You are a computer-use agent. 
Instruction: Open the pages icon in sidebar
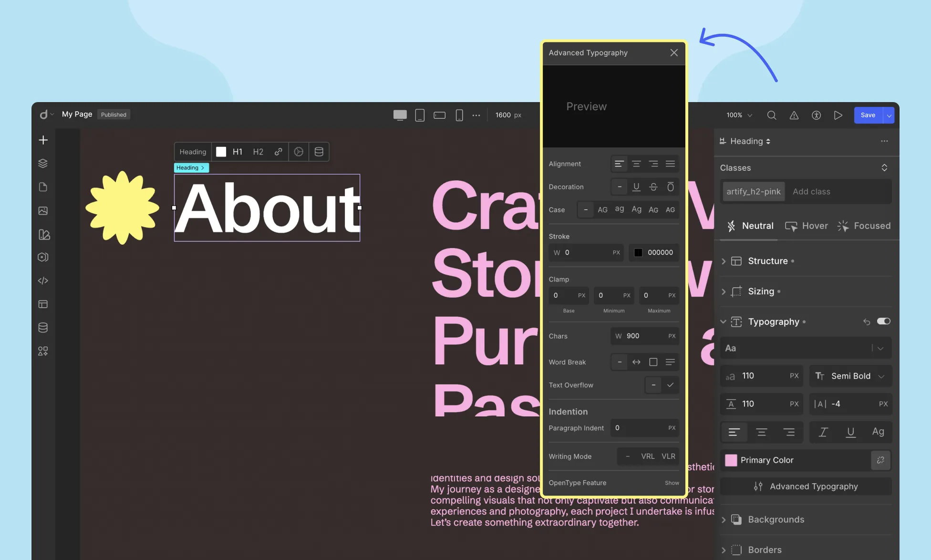coord(43,187)
